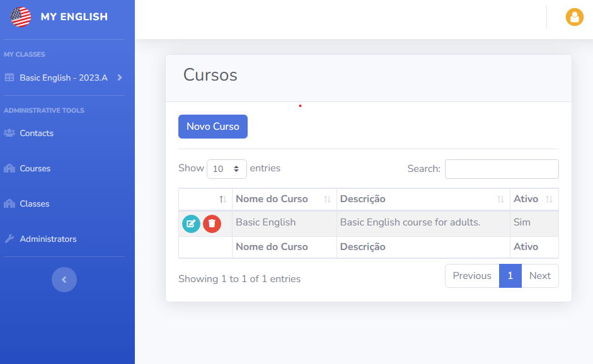The height and width of the screenshot is (364, 593).
Task: Open the user profile avatar icon
Action: point(574,17)
